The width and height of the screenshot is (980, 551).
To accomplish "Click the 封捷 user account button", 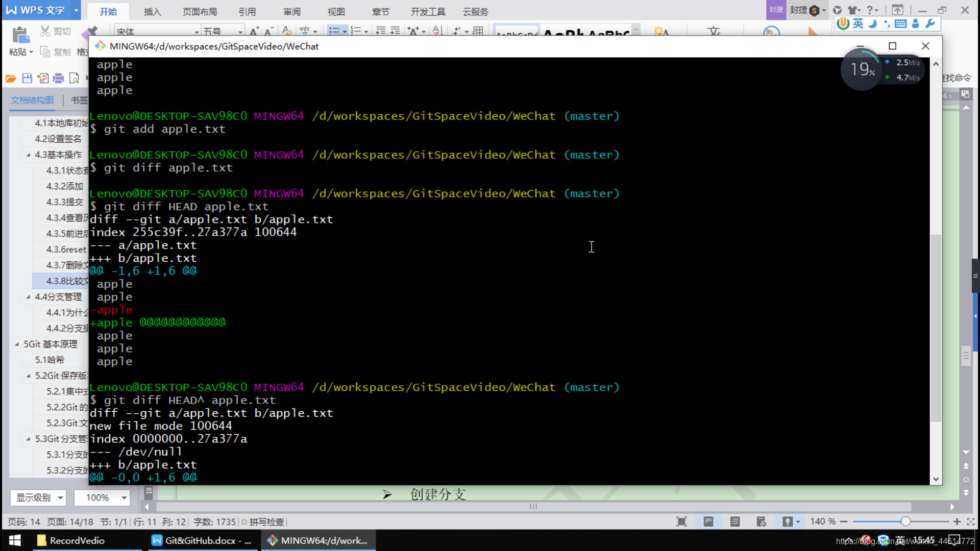I will 807,10.
